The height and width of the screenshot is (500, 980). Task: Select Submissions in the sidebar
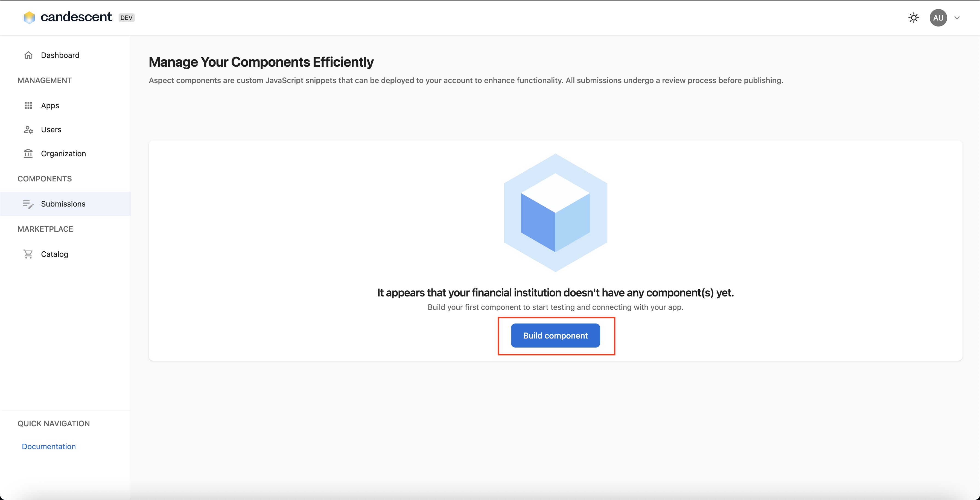pos(63,204)
